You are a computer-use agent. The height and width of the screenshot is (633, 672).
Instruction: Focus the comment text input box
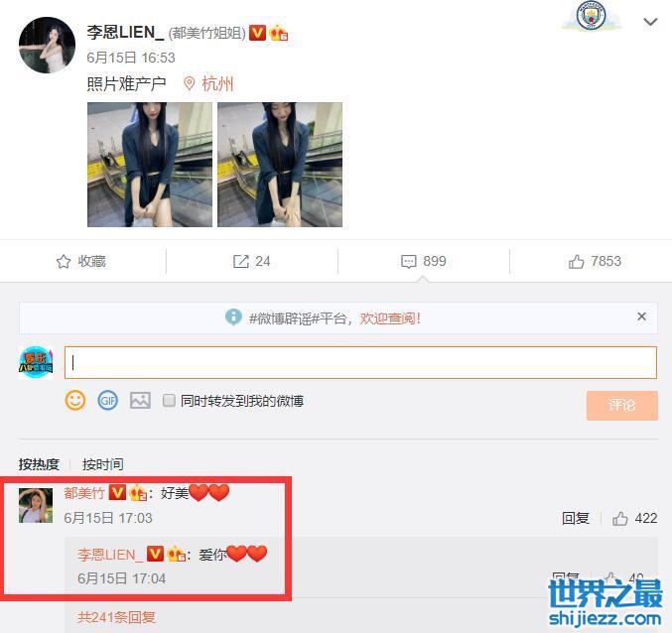pos(360,363)
